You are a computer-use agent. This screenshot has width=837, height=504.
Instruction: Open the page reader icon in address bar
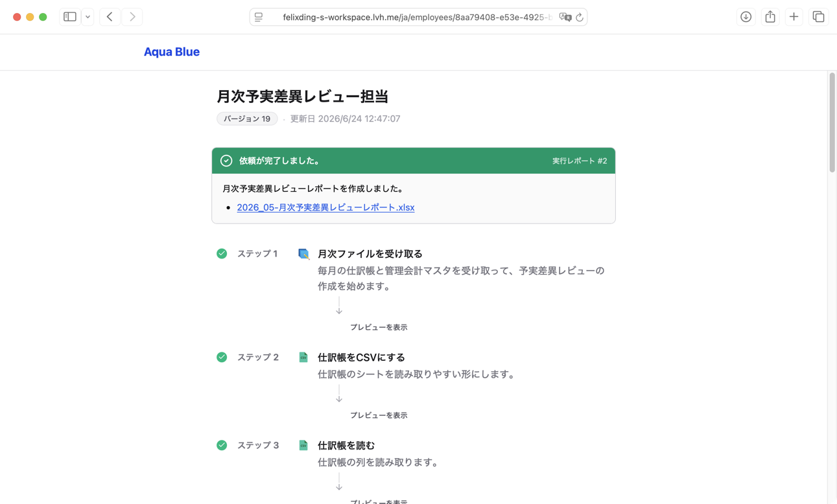coord(259,17)
